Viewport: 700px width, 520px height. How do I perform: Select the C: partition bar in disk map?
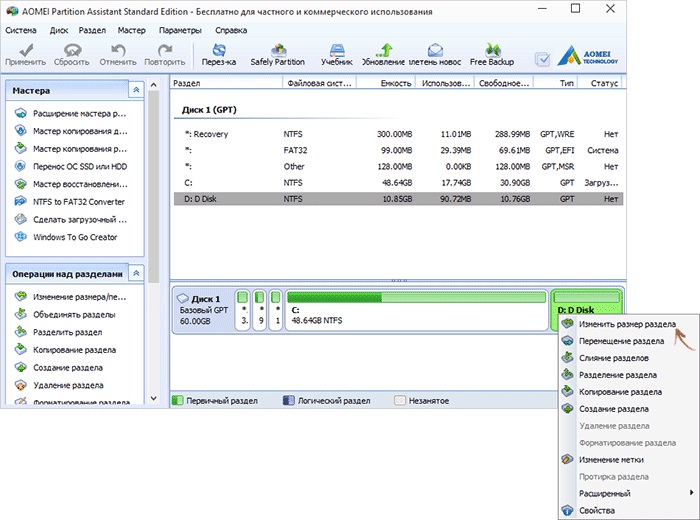pyautogui.click(x=416, y=310)
